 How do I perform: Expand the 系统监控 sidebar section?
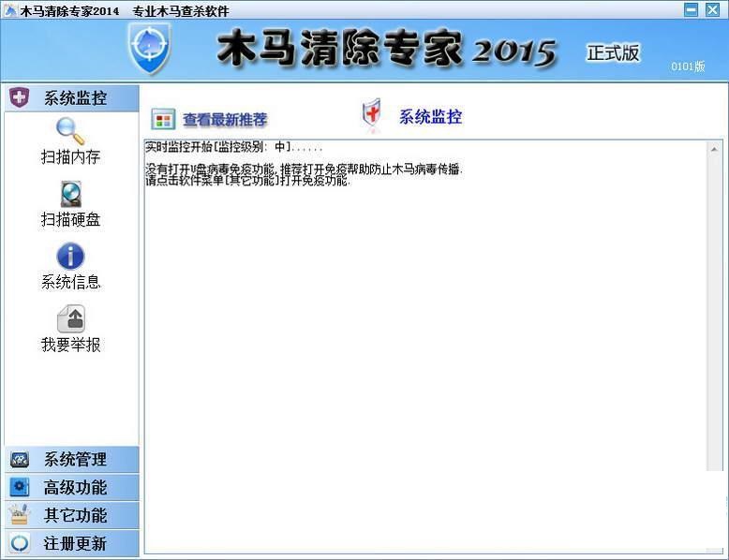pyautogui.click(x=71, y=98)
